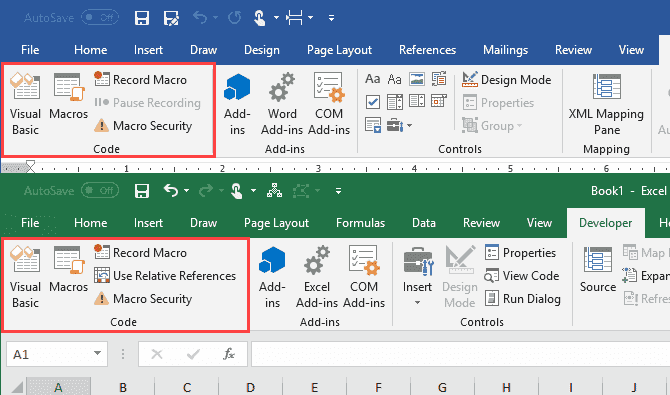Switch to the Mailings tab in Word
Screen dimensions: 670x395
(x=505, y=50)
